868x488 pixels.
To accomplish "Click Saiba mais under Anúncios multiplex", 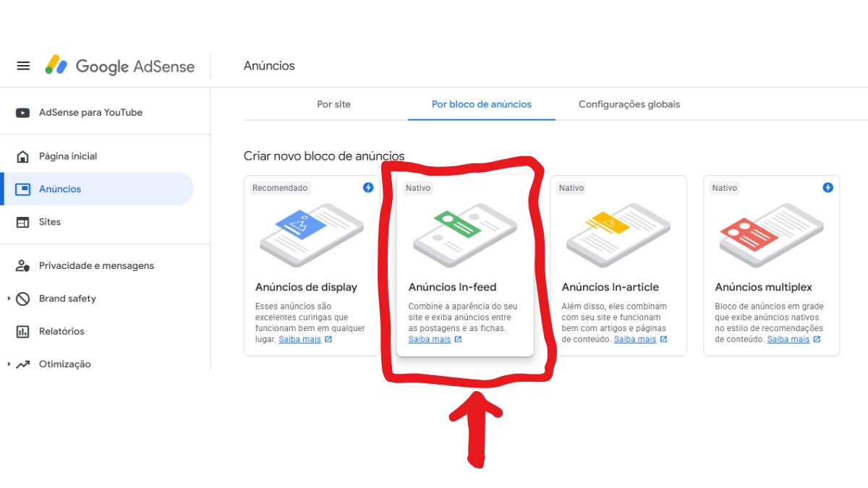I will 788,339.
